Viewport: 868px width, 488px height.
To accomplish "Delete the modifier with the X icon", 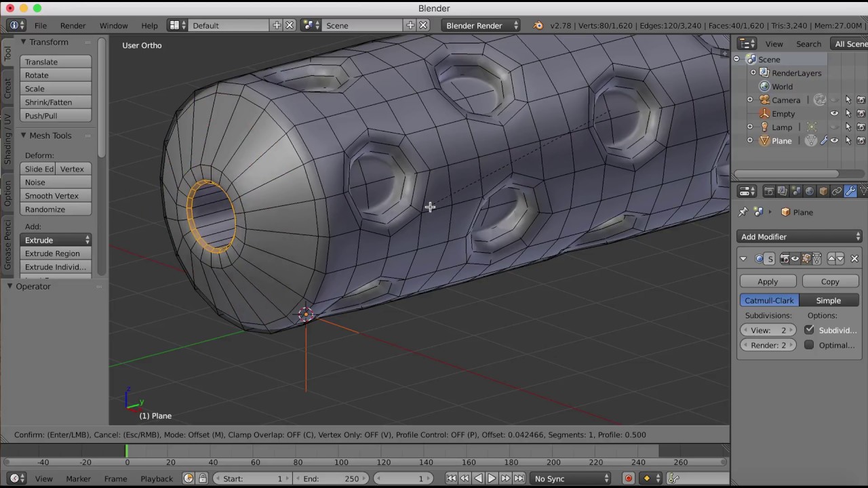I will [854, 259].
